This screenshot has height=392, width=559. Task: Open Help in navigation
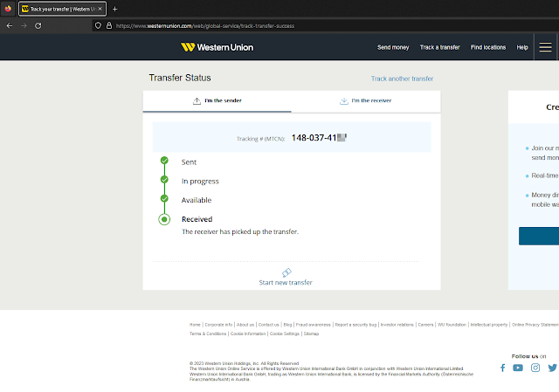pos(522,47)
